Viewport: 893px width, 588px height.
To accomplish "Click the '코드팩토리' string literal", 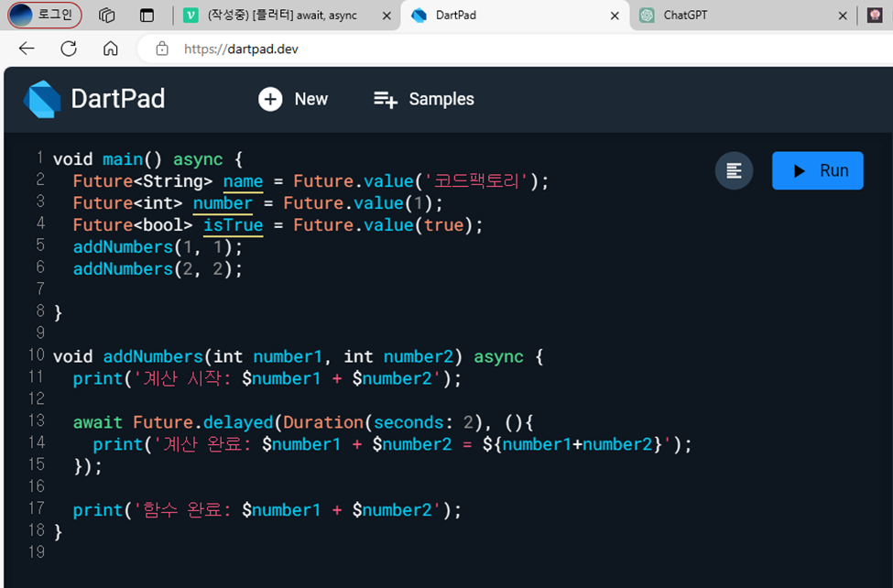I will 477,181.
